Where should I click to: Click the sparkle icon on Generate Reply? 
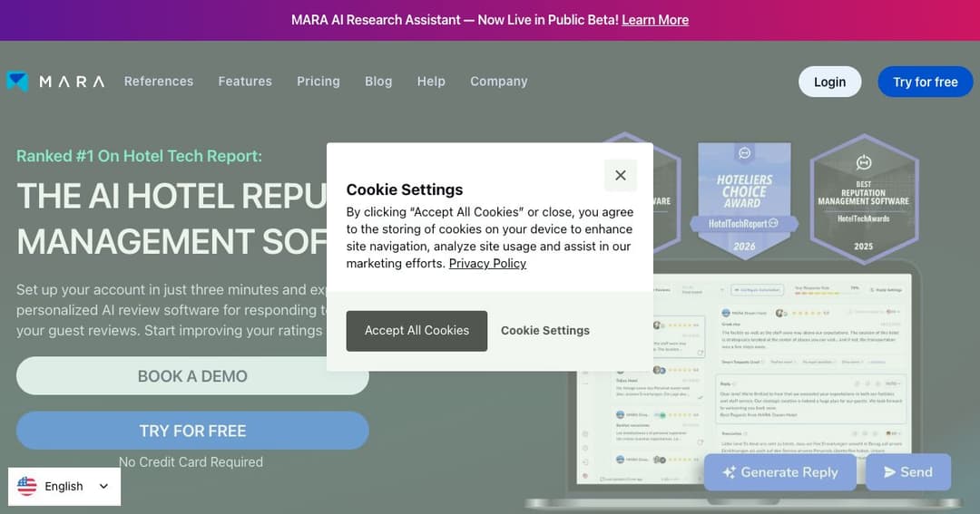(x=729, y=472)
